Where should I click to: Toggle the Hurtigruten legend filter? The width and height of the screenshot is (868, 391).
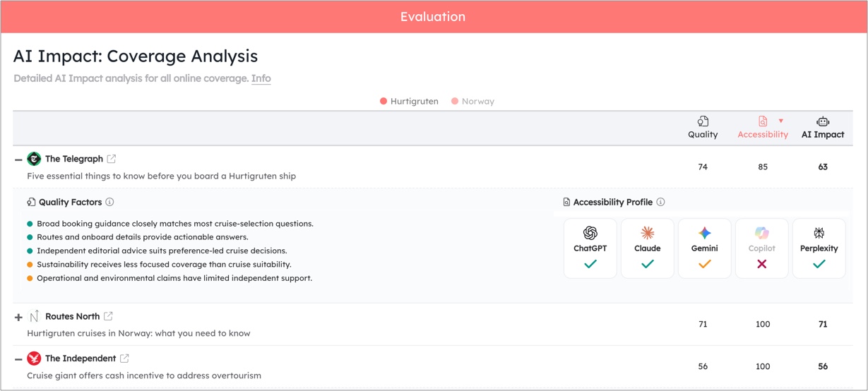(x=409, y=101)
